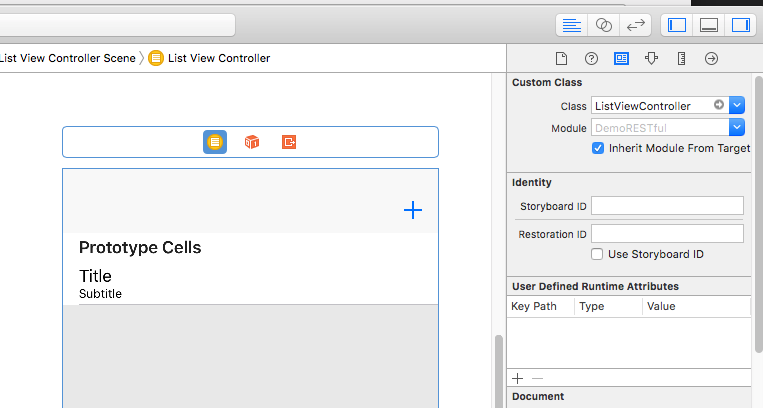This screenshot has height=408, width=763.
Task: Open the Quick Help inspector
Action: (x=591, y=59)
